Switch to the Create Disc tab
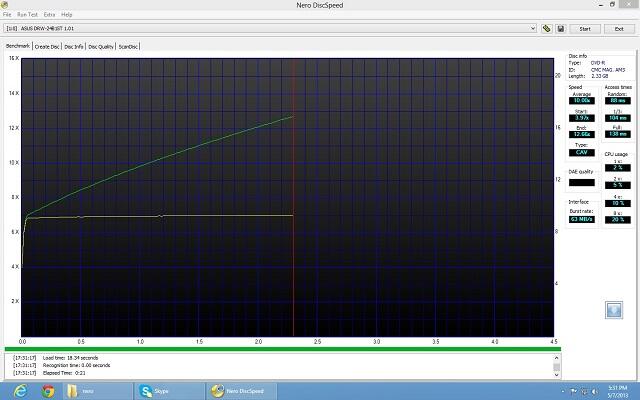 click(47, 47)
